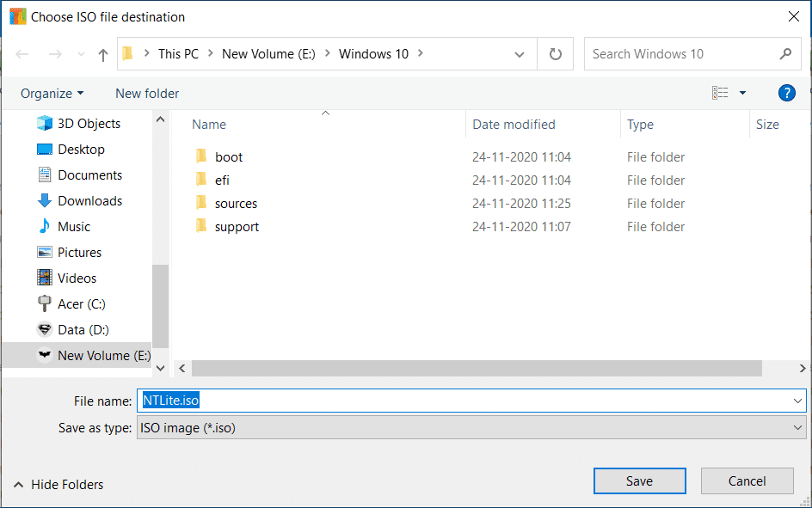Expand chevron after Windows 10 breadcrumb
This screenshot has width=812, height=508.
pos(420,52)
